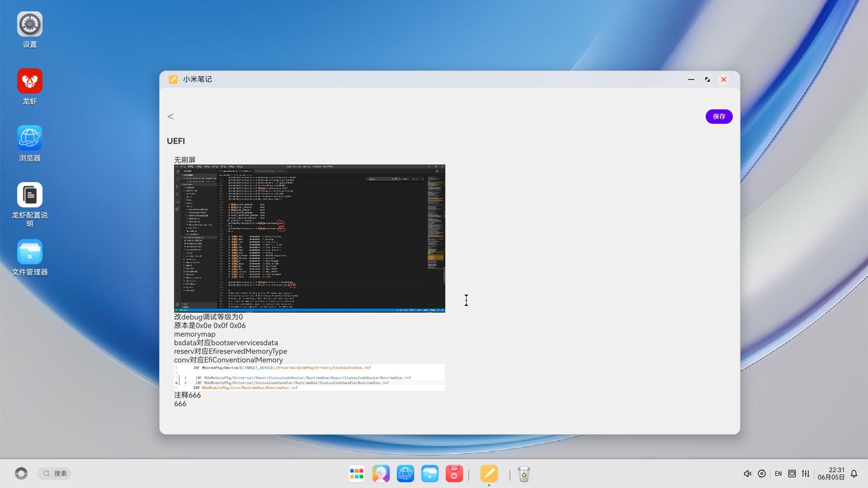Click the line 原本是0x0e 0x0f 0x06
Viewport: 868px width, 488px height.
(210, 325)
